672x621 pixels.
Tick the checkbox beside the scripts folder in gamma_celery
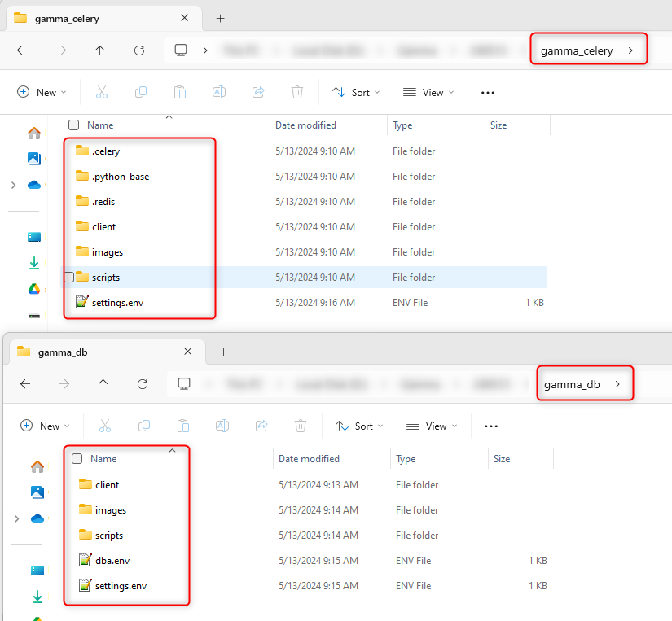(x=69, y=278)
